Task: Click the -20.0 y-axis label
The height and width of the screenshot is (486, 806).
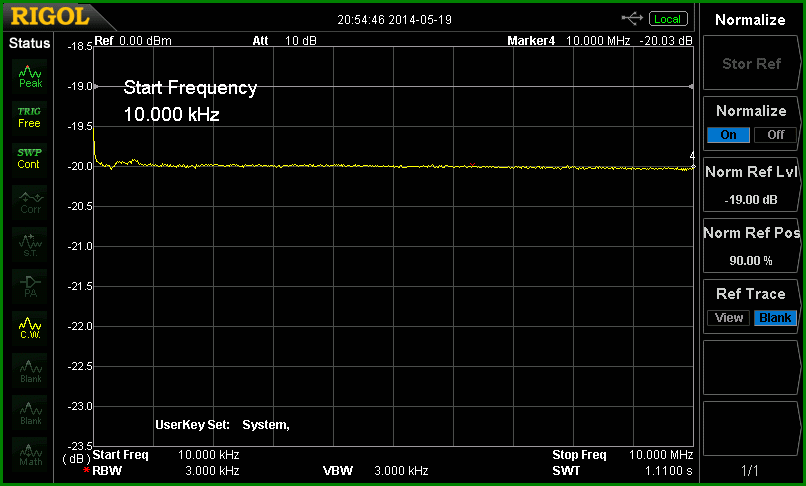Action: (x=80, y=166)
